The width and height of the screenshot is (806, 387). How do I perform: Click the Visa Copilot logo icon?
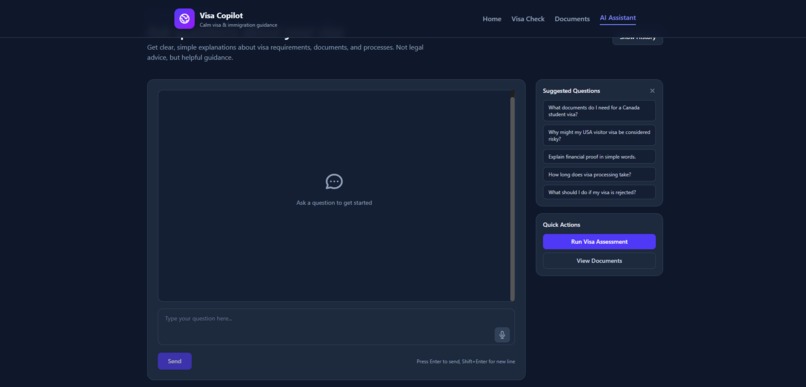point(184,19)
